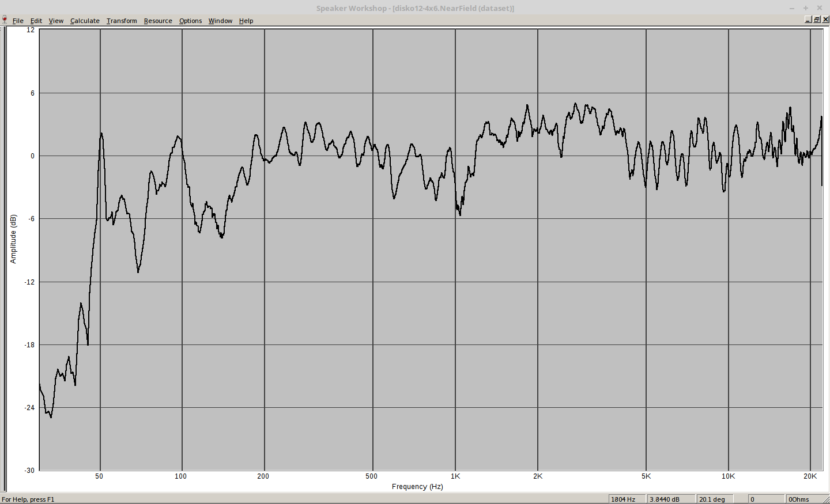Close the inner dataset child window
This screenshot has width=830, height=504.
click(x=825, y=20)
